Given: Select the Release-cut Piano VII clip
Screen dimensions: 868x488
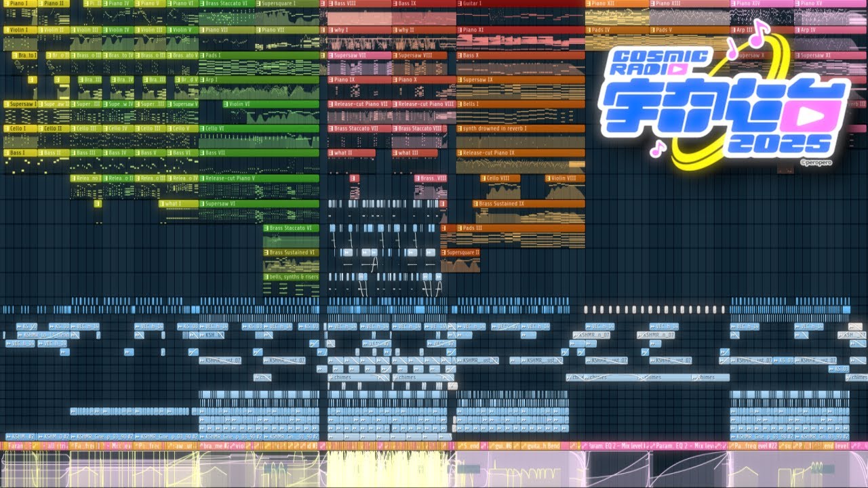Looking at the screenshot, I should point(359,104).
